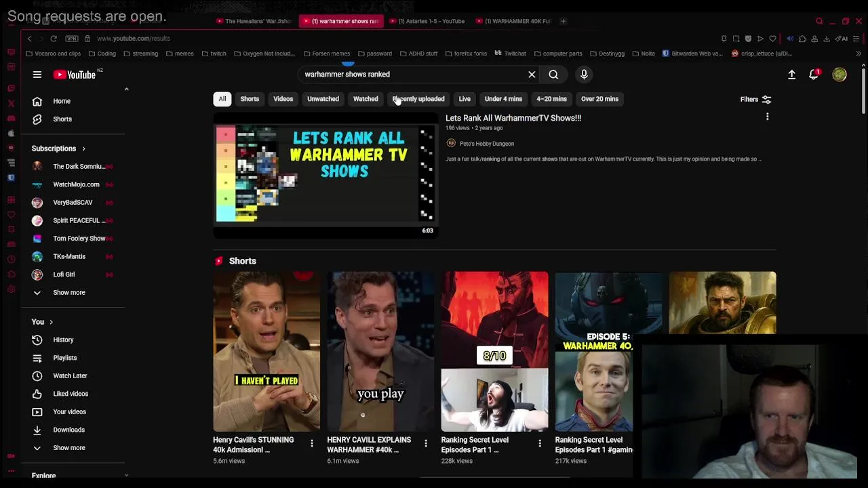Open the YouTube notifications bell
This screenshot has height=488, width=868.
(x=814, y=75)
